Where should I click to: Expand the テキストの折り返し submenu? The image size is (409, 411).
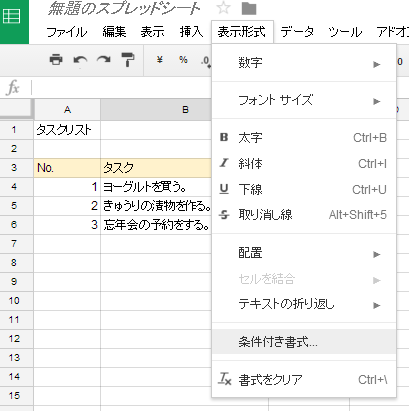pyautogui.click(x=304, y=304)
